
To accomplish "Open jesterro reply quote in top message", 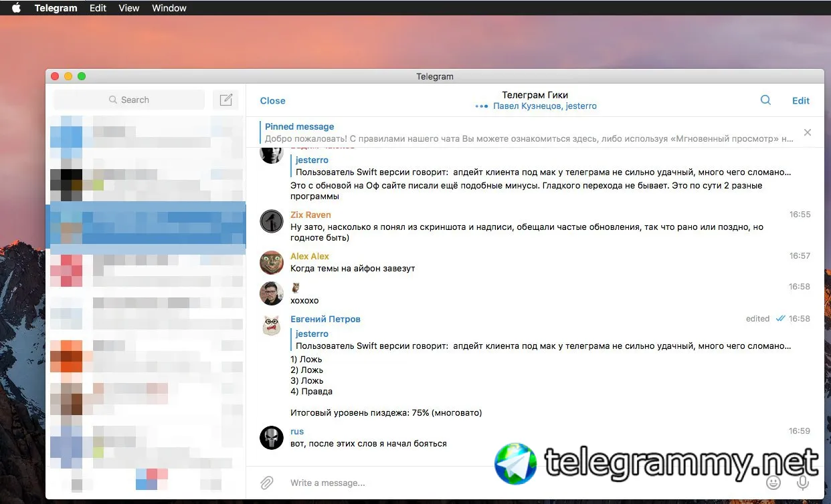I will [543, 166].
